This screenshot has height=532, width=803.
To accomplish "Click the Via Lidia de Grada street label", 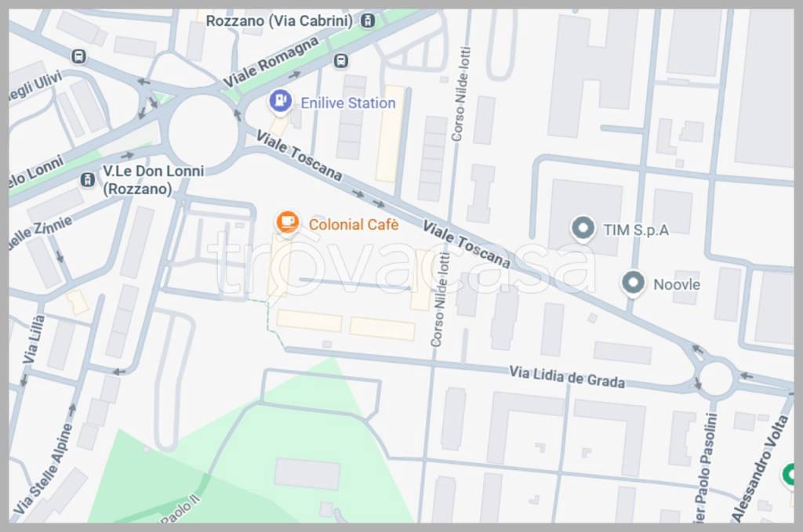I will pyautogui.click(x=566, y=377).
